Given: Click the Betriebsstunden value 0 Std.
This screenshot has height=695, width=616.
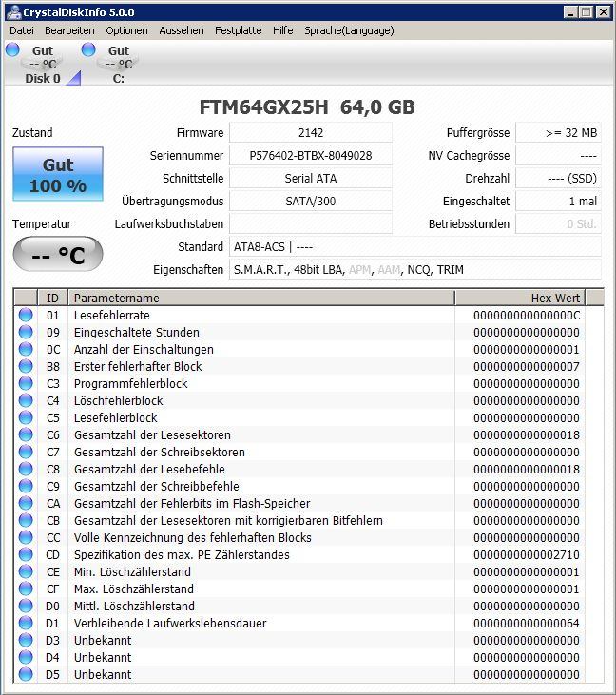Looking at the screenshot, I should pyautogui.click(x=558, y=223).
